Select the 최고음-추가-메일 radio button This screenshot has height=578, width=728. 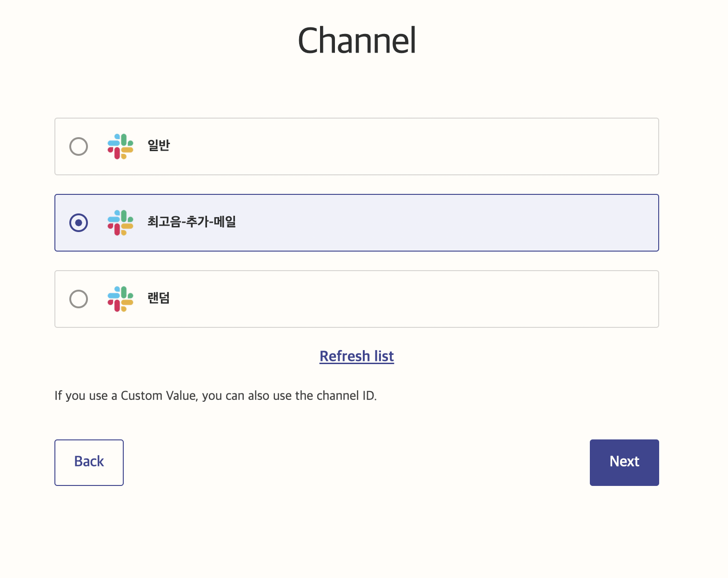click(x=79, y=223)
